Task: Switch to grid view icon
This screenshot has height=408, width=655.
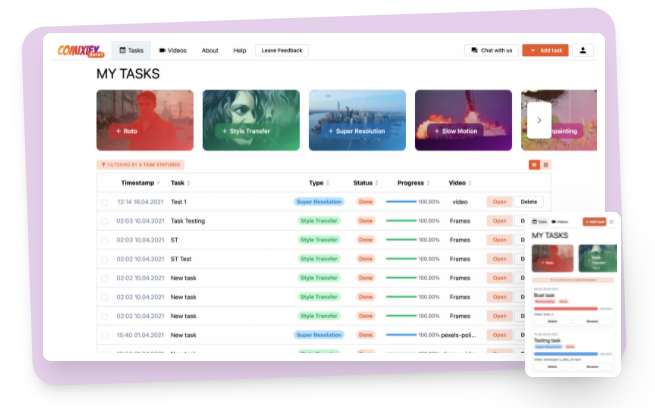Action: point(535,164)
